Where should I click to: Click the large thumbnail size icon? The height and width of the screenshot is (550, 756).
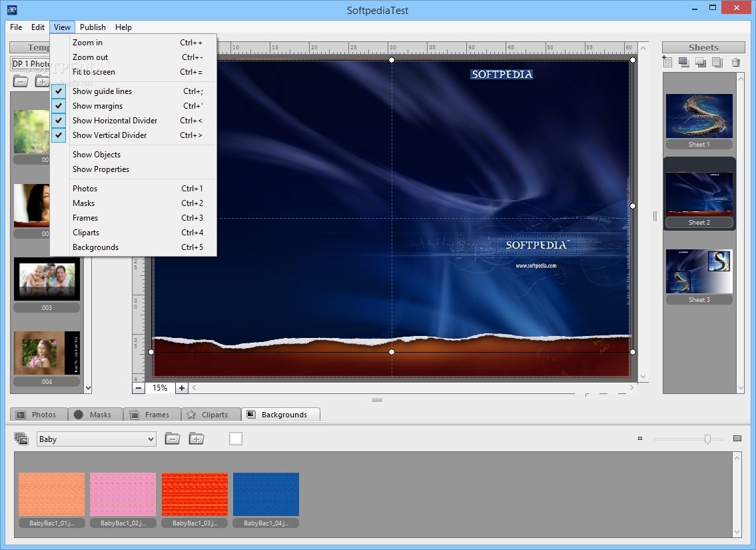(x=737, y=438)
